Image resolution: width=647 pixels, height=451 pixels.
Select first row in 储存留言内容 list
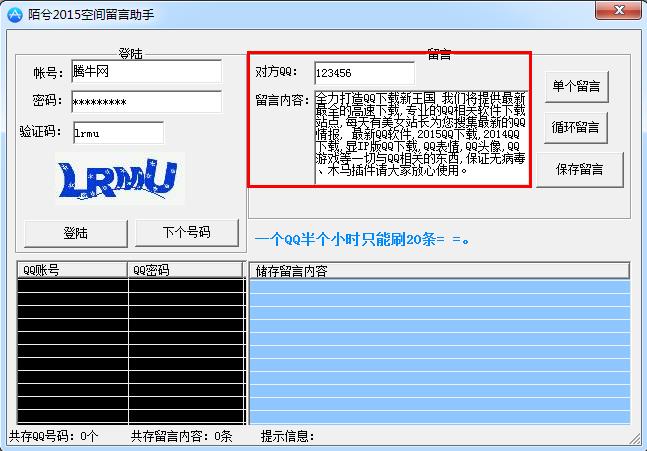tap(438, 286)
